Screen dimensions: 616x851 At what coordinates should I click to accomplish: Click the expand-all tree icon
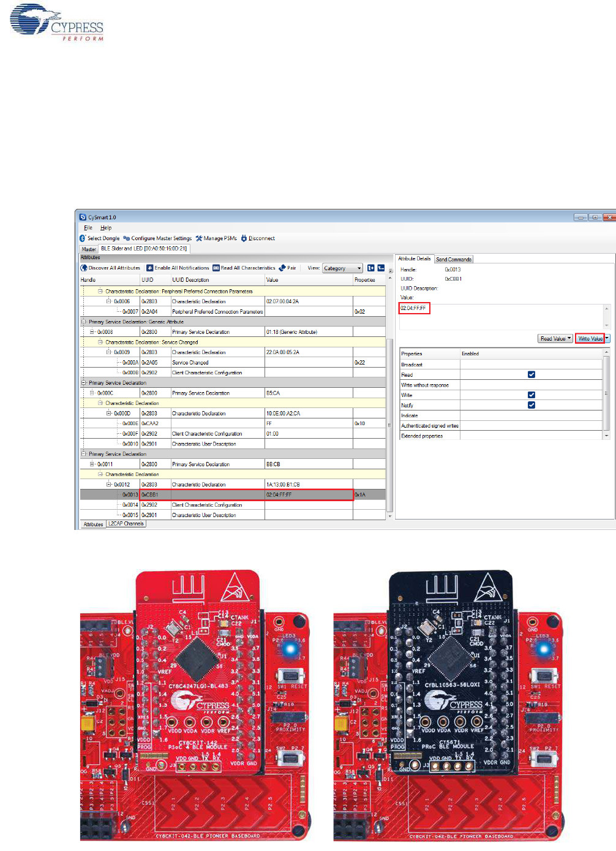(x=371, y=268)
